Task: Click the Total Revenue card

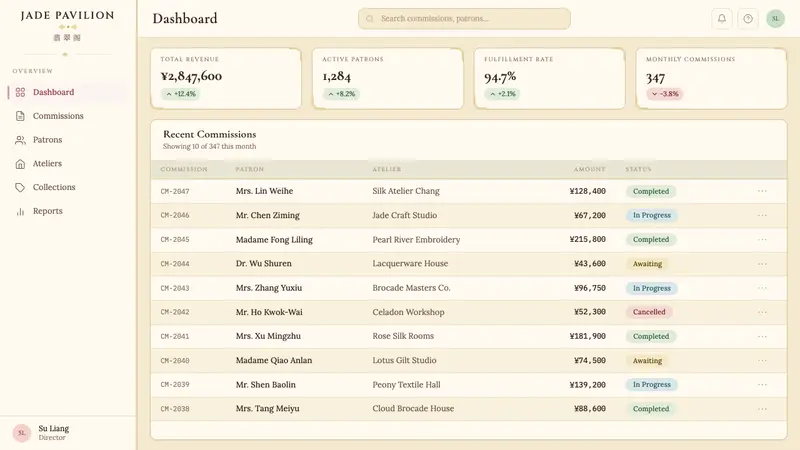Action: pos(226,79)
